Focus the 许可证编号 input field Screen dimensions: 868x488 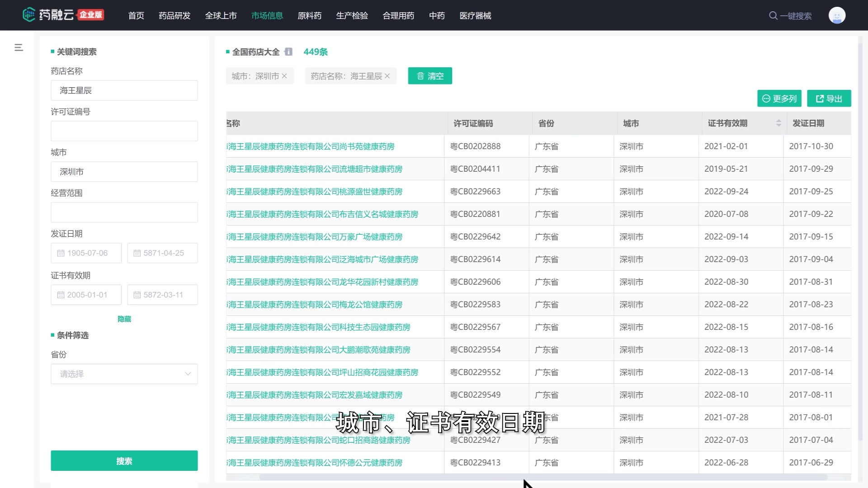124,131
